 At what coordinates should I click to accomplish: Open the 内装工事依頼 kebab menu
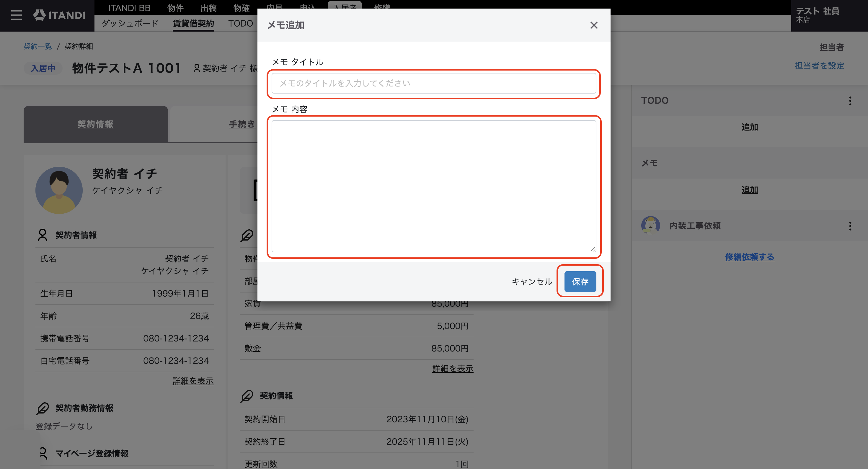(850, 226)
